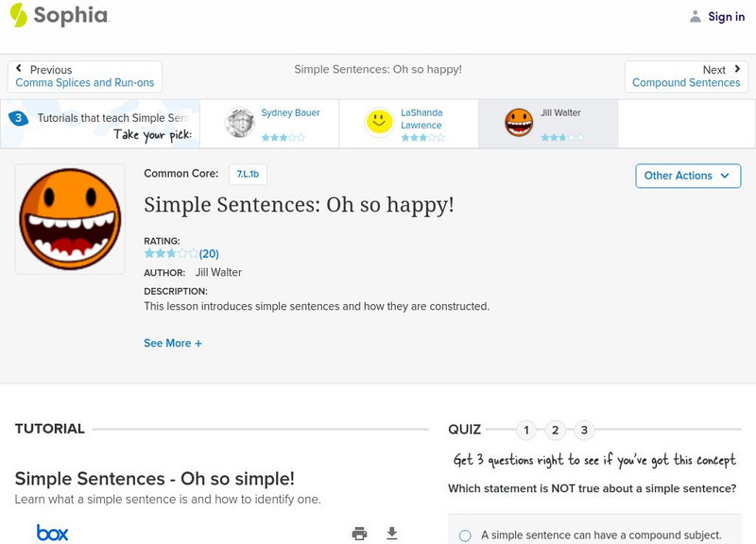756x544 pixels.
Task: Select the Sydney Bauer tutorial tab
Action: pyautogui.click(x=269, y=124)
